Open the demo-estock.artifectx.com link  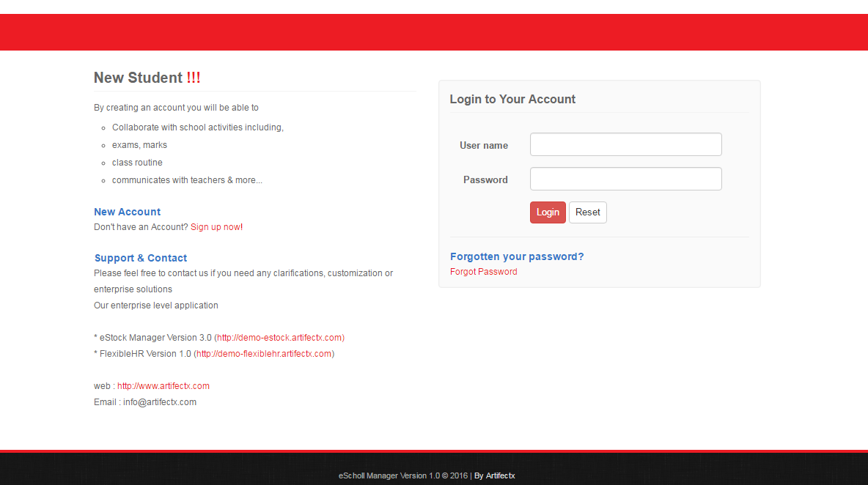pos(280,338)
